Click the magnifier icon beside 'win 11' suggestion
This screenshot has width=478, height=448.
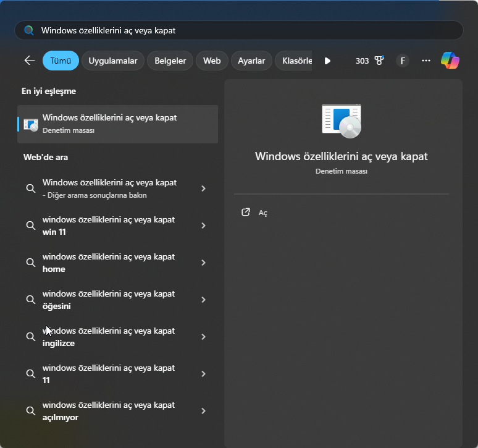(30, 226)
